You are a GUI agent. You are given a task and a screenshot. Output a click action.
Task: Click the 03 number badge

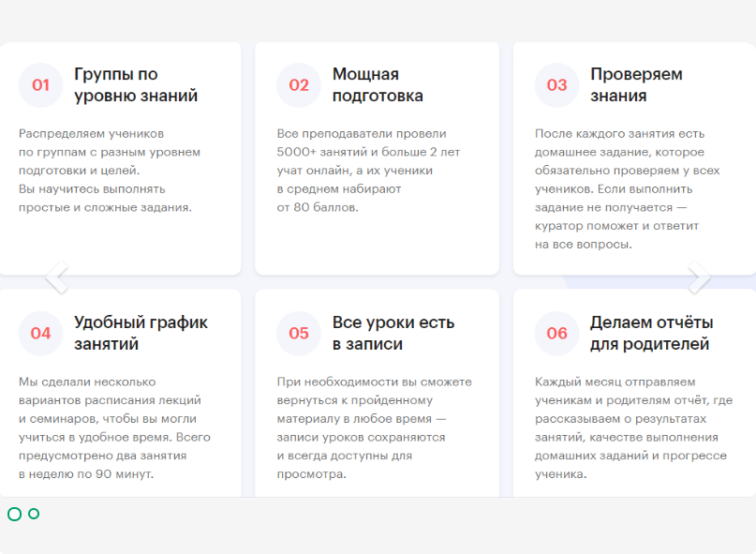556,85
